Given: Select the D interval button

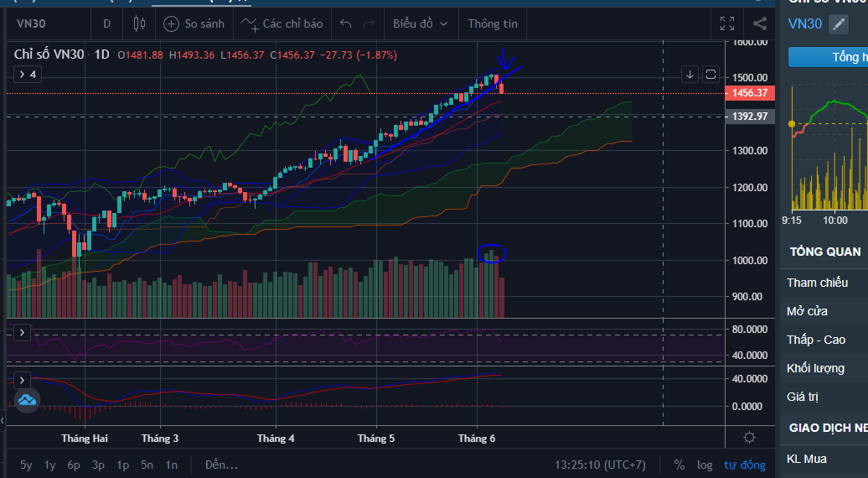Looking at the screenshot, I should click(x=106, y=23).
